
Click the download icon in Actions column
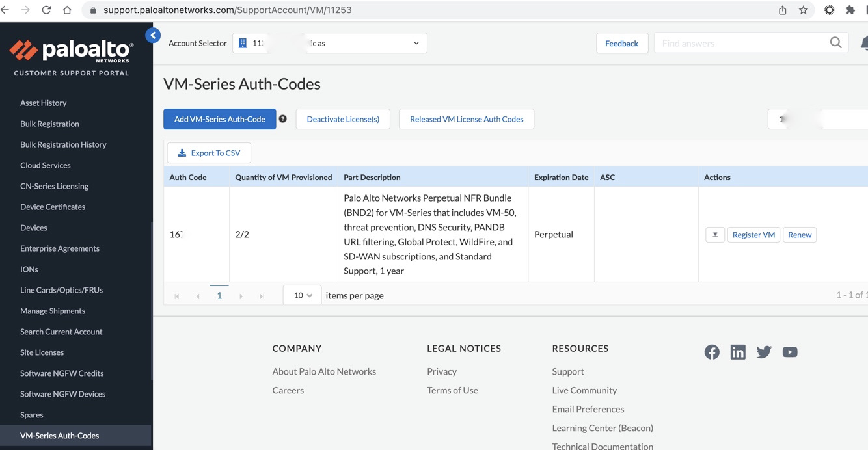[x=714, y=235]
